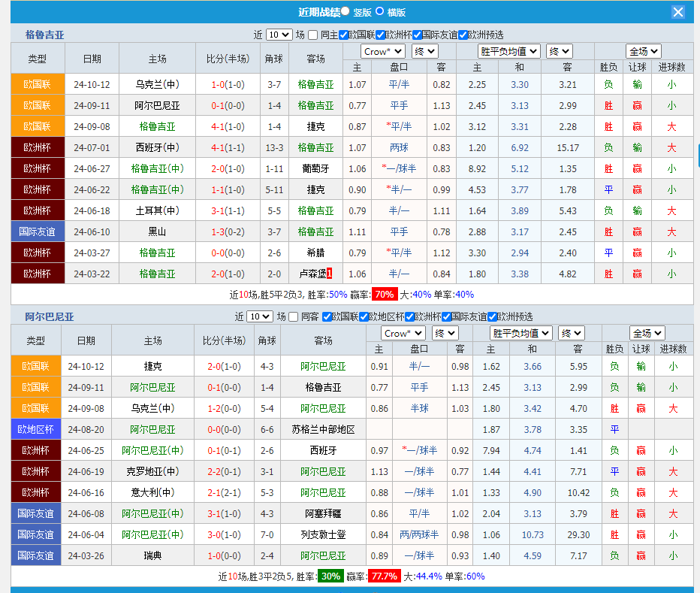This screenshot has height=593, width=700.
Task: Open 全场 dropdown in 格鲁吉亚 table
Action: tap(644, 51)
